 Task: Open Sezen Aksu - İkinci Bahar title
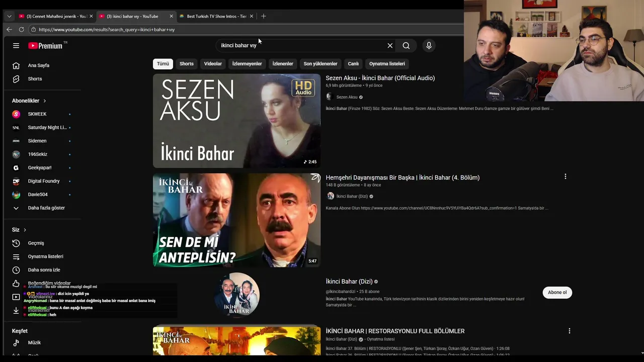(x=380, y=78)
